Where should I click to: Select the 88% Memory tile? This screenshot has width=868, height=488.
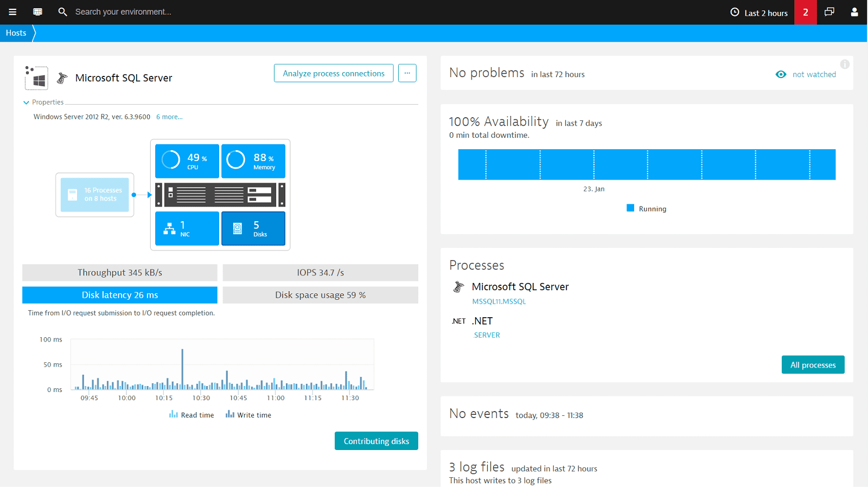point(253,161)
